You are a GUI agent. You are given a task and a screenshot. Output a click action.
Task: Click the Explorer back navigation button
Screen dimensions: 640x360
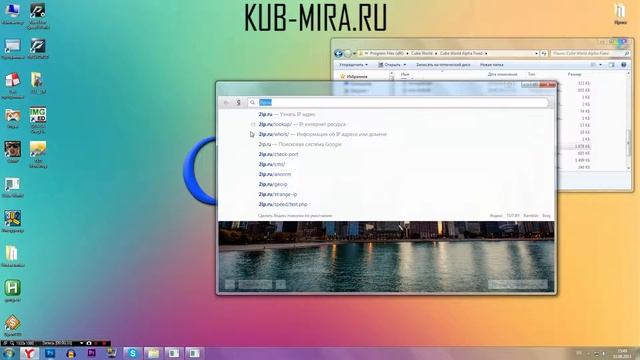tap(338, 53)
